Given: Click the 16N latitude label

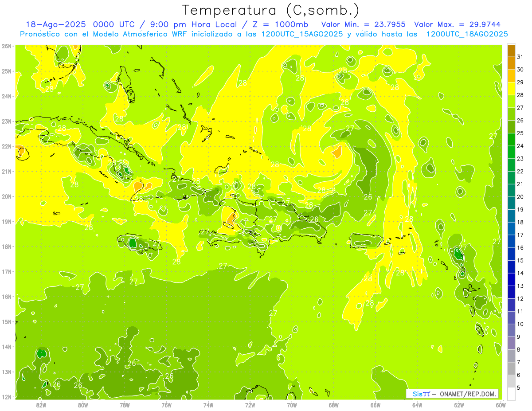Looking at the screenshot, I should (6, 297).
